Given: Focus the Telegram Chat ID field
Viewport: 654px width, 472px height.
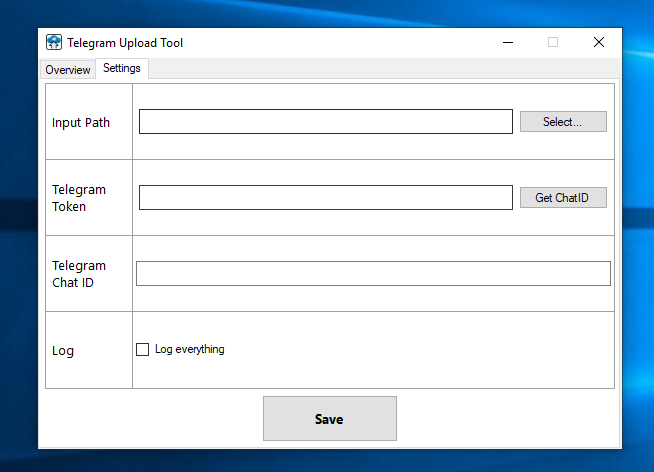Looking at the screenshot, I should [373, 274].
